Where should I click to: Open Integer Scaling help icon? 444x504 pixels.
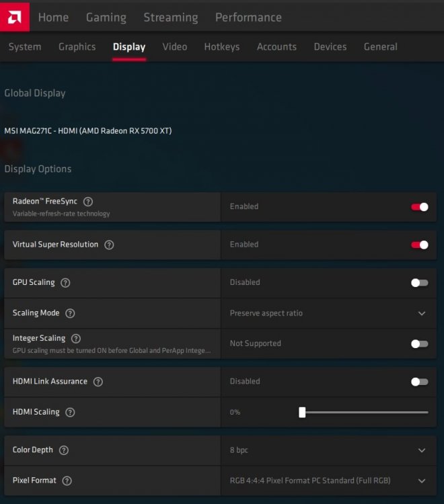tap(76, 339)
